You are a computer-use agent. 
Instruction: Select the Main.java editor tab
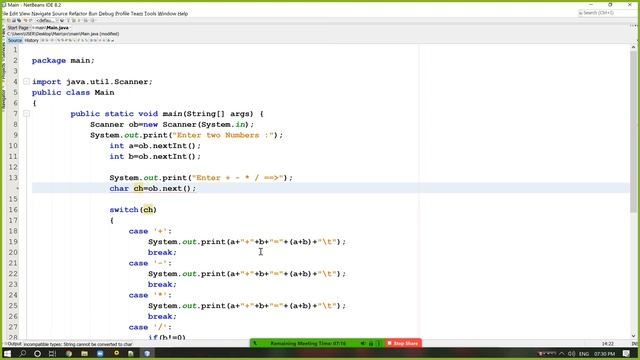[51, 28]
